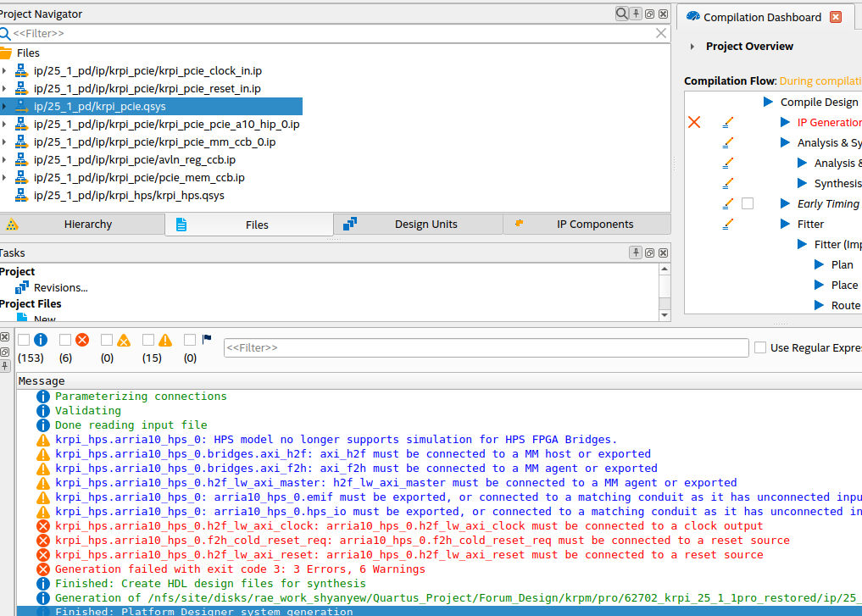Screen dimensions: 862x616
Task: Open the IP Components tab
Action: (x=594, y=225)
